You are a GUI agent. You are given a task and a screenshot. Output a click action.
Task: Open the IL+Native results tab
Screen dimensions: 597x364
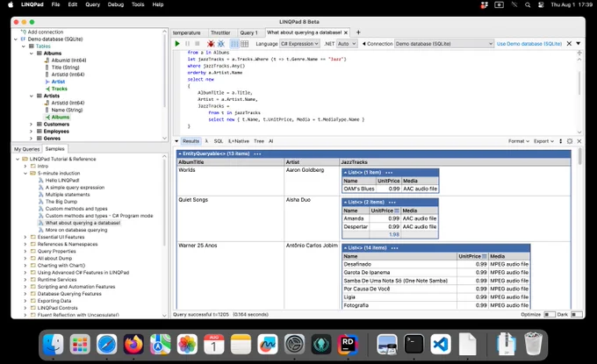(239, 141)
